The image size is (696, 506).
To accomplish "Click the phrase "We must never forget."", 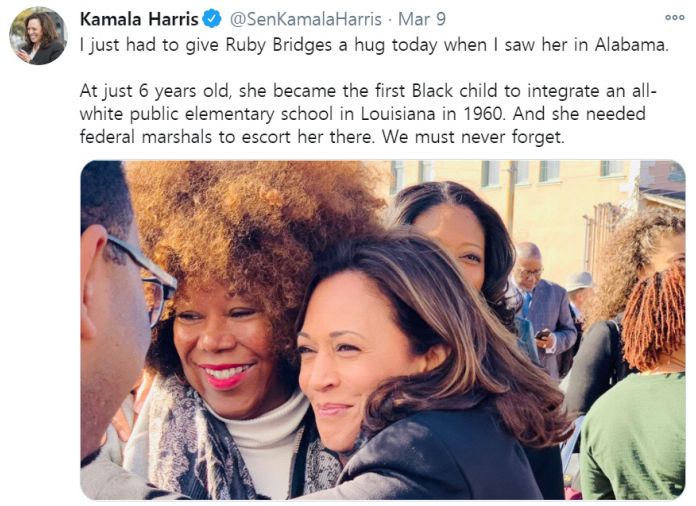I will point(473,137).
